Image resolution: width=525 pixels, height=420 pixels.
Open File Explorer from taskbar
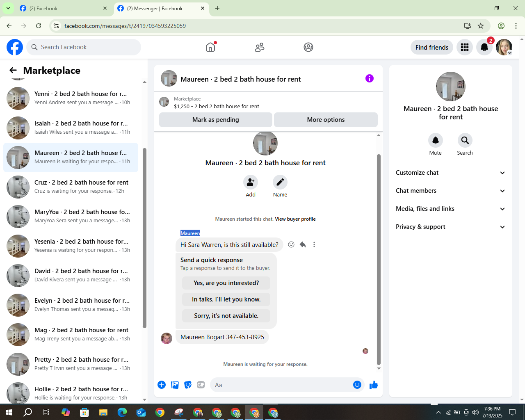(103, 412)
